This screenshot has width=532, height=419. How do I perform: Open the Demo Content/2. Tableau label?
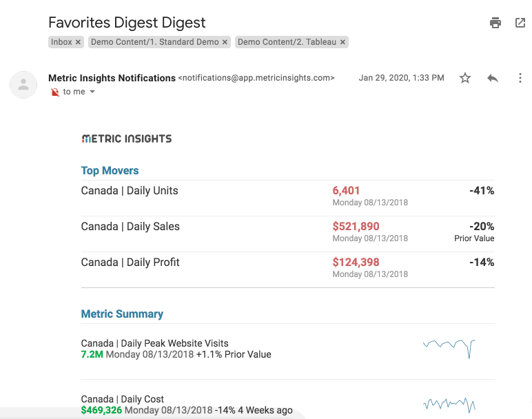[287, 42]
